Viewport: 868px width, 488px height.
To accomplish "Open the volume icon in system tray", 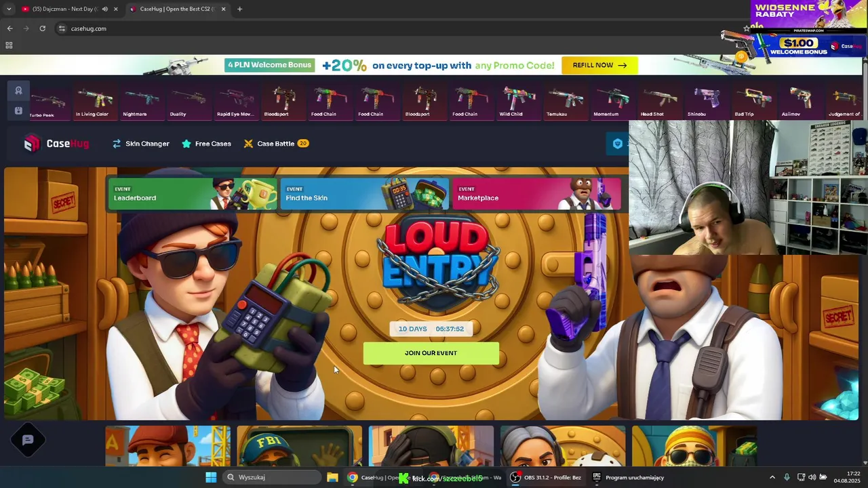I will coord(812,477).
